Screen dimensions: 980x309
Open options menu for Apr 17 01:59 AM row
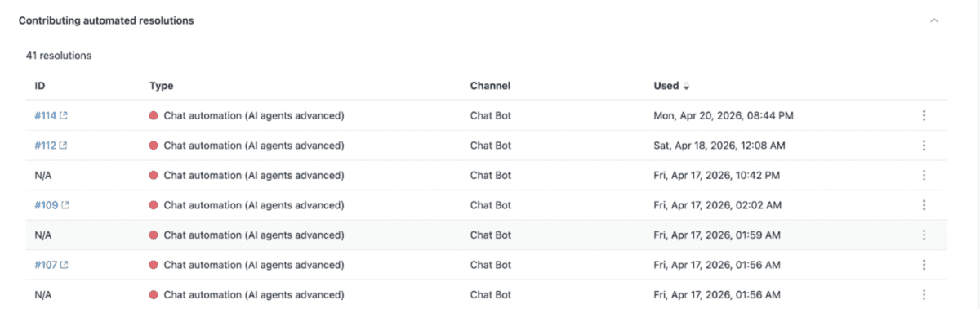(x=924, y=235)
